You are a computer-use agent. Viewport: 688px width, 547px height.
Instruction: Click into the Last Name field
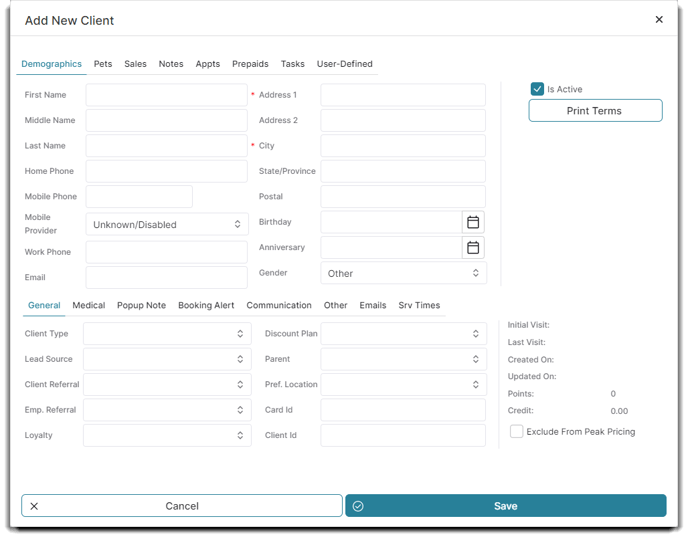pos(167,146)
